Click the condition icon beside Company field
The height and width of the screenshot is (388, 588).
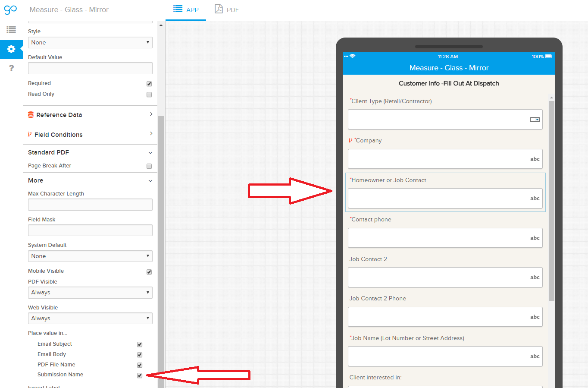coord(350,141)
